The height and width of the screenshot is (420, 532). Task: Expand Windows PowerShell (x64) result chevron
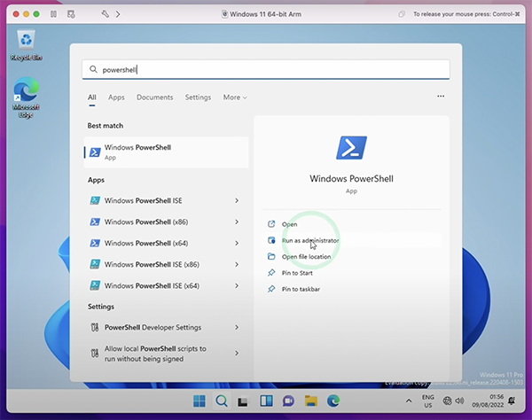point(237,244)
